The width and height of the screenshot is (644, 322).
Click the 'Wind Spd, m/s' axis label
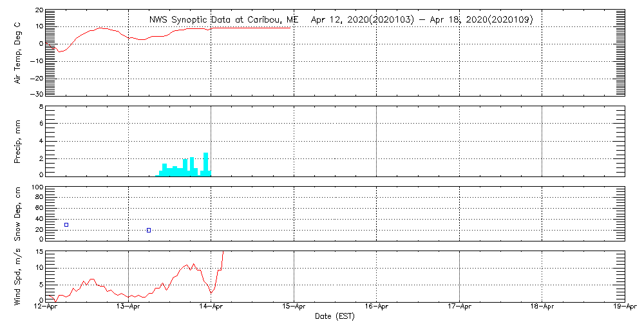(x=17, y=276)
